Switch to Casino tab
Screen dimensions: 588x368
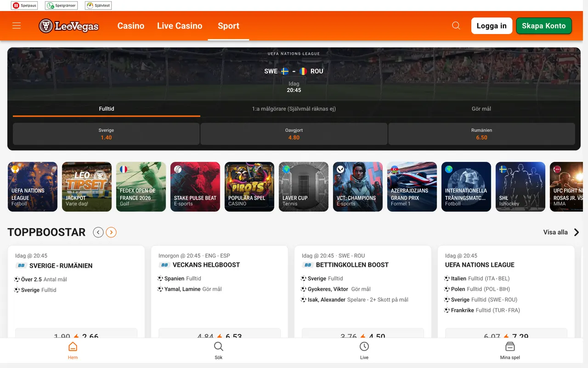[x=131, y=26]
